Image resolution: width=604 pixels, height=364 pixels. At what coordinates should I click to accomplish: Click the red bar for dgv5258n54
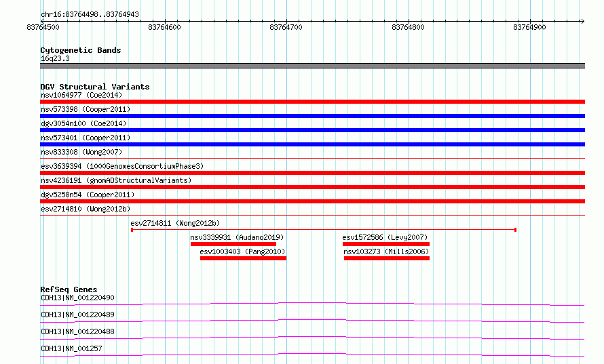[x=312, y=201]
